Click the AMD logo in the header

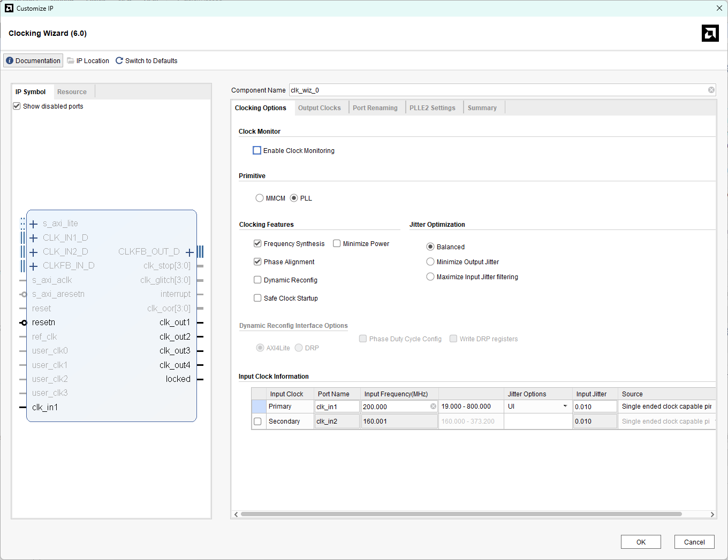710,33
